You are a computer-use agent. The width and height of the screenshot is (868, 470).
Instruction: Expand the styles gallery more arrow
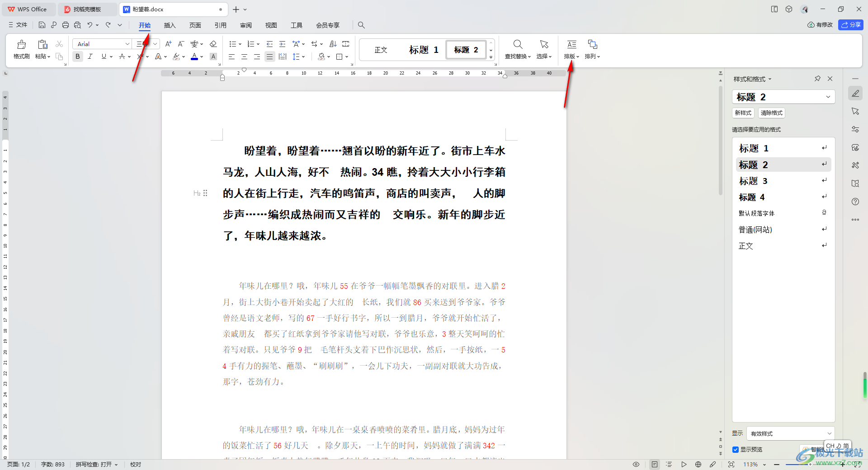point(491,57)
